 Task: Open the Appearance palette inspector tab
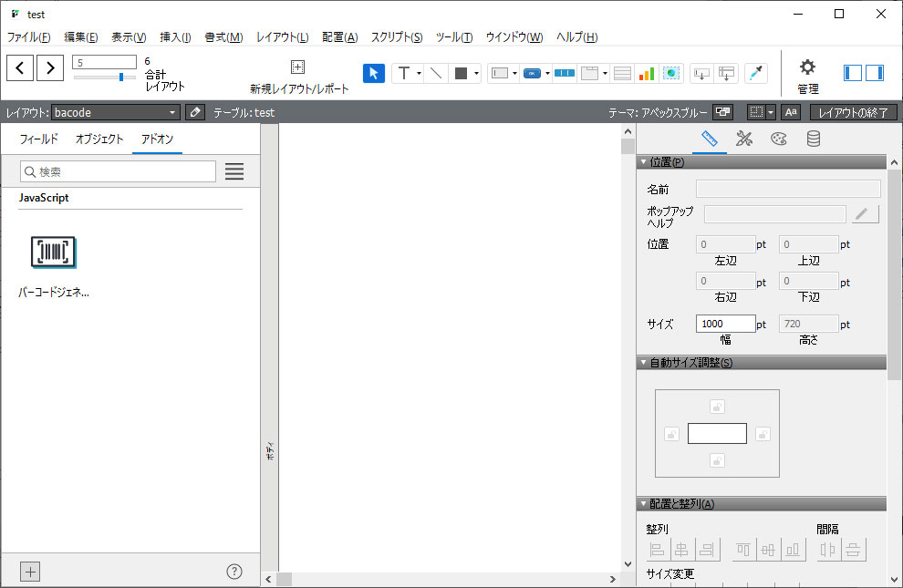click(x=779, y=139)
